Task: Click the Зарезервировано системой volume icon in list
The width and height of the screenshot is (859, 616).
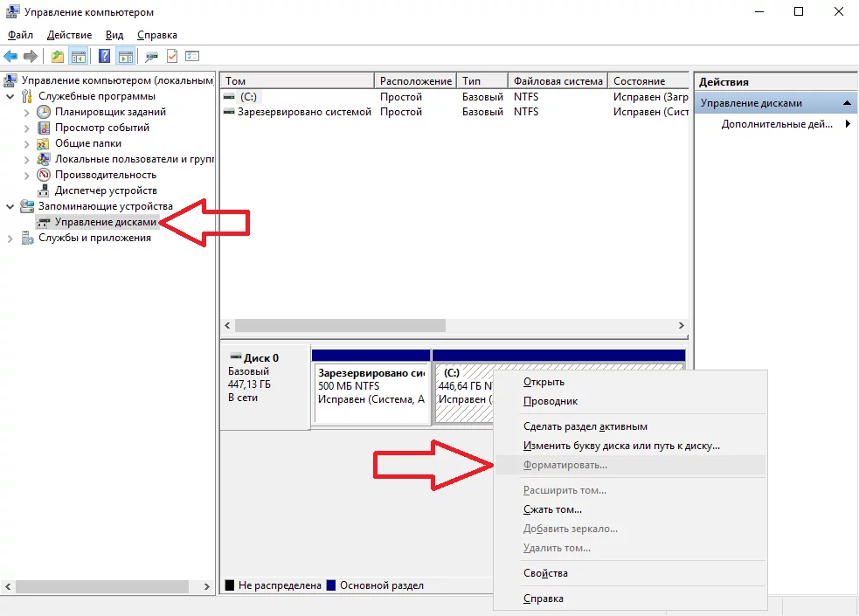Action: (x=229, y=112)
